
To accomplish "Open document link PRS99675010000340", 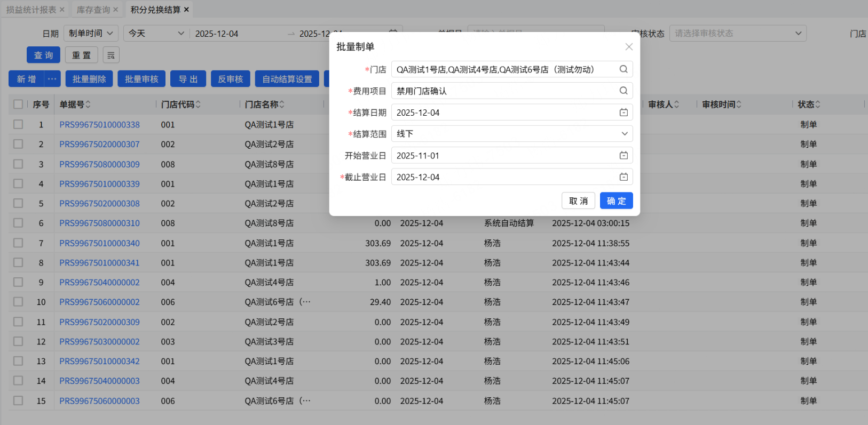I will coord(99,243).
